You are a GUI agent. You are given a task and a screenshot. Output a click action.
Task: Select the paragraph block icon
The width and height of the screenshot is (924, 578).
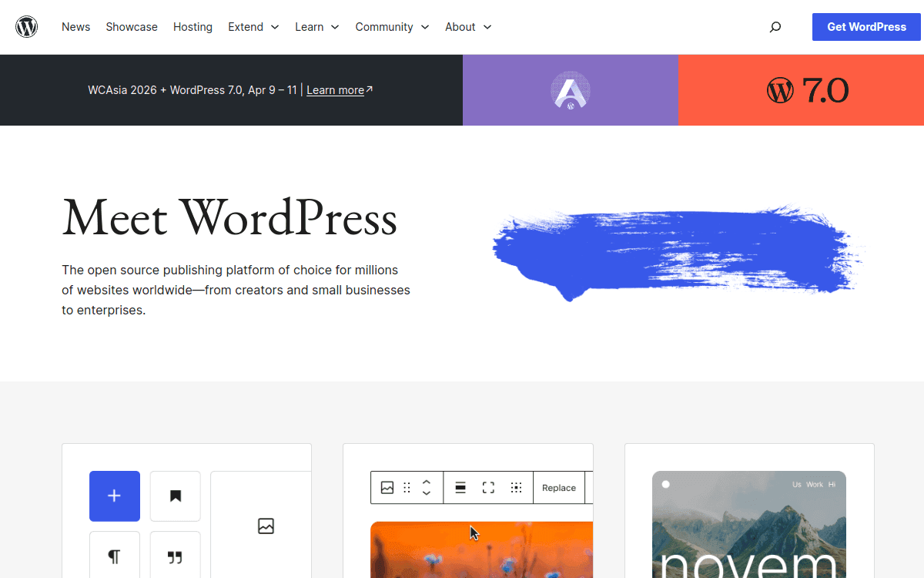pos(114,556)
